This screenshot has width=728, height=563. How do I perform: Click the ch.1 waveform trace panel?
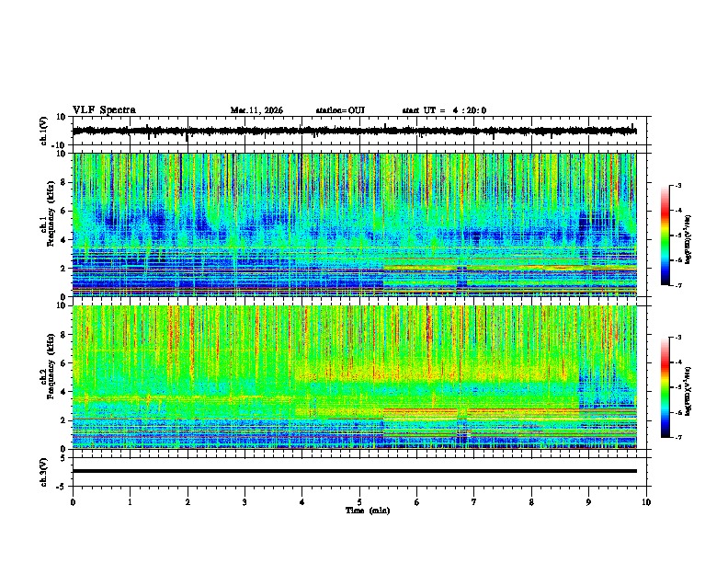point(358,131)
